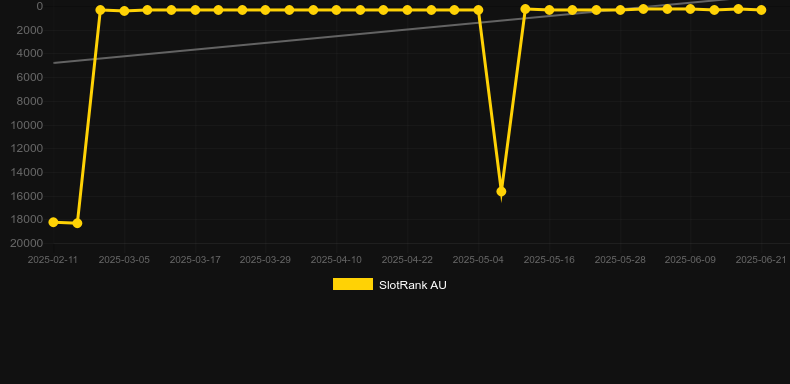Click the 2025-05-16 x-axis date label

pos(549,260)
